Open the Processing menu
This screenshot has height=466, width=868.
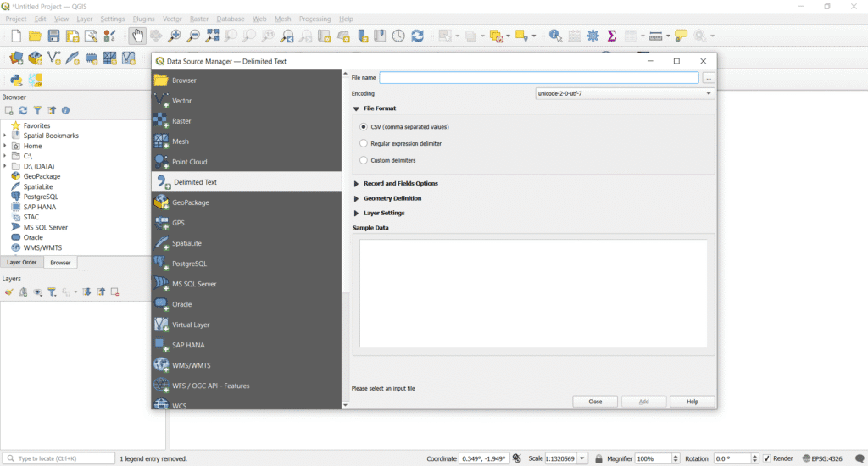tap(314, 19)
